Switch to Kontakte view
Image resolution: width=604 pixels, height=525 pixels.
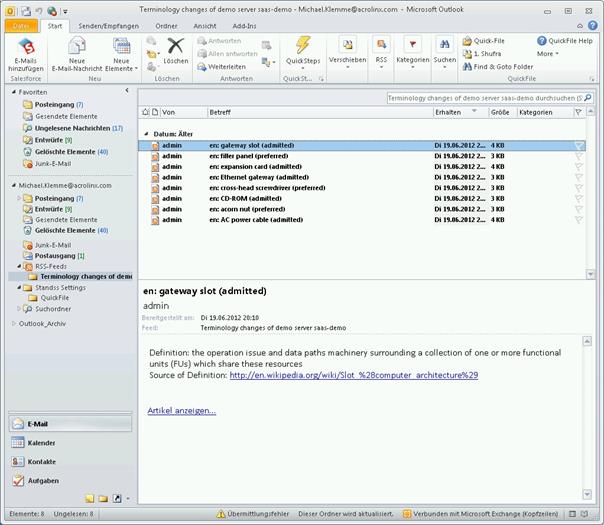click(70, 461)
